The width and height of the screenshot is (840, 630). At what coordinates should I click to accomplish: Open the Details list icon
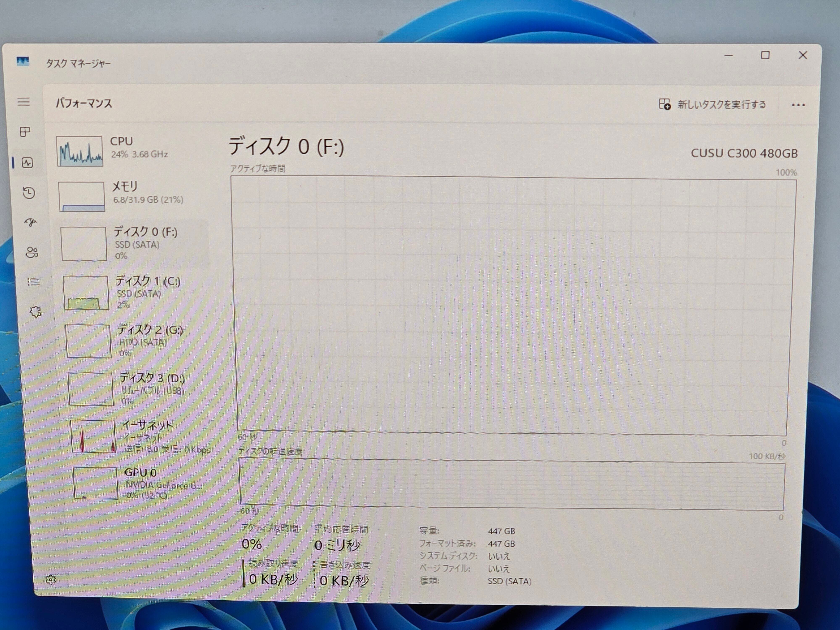(33, 282)
